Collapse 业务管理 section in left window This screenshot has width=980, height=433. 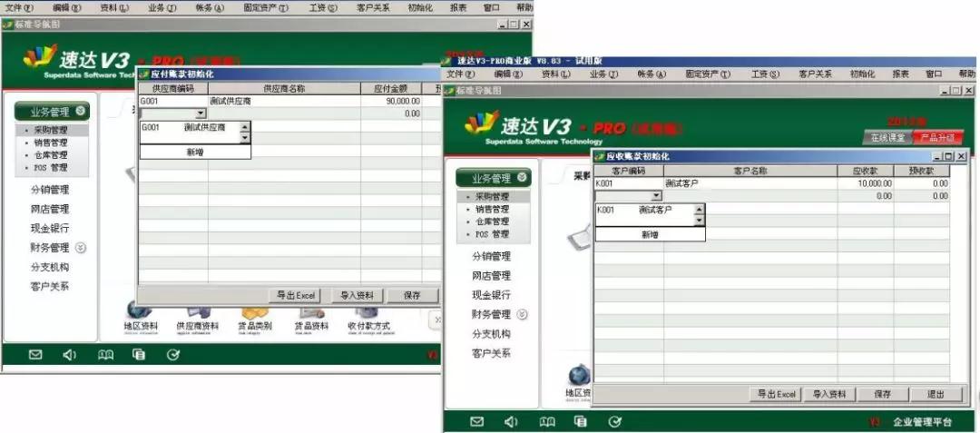pyautogui.click(x=81, y=112)
